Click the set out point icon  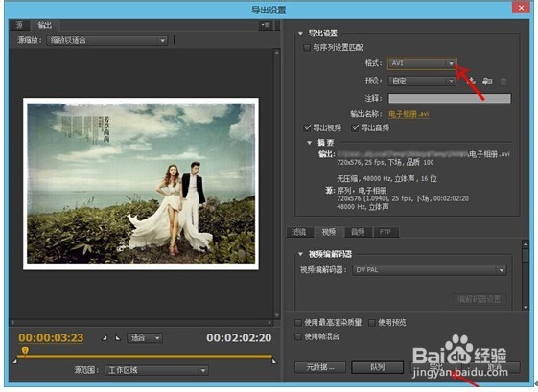coord(118,338)
